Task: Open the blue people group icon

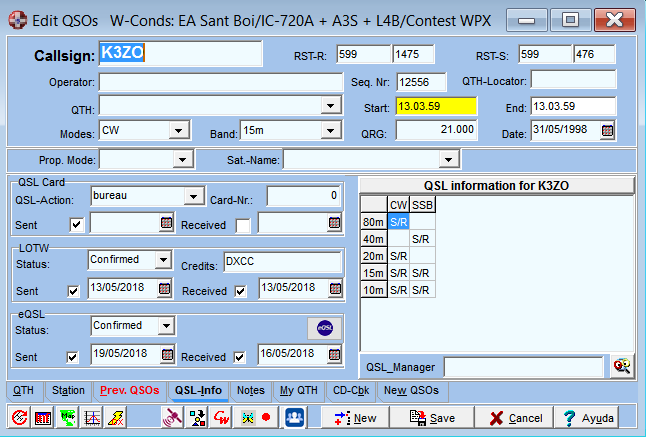Action: click(x=295, y=418)
